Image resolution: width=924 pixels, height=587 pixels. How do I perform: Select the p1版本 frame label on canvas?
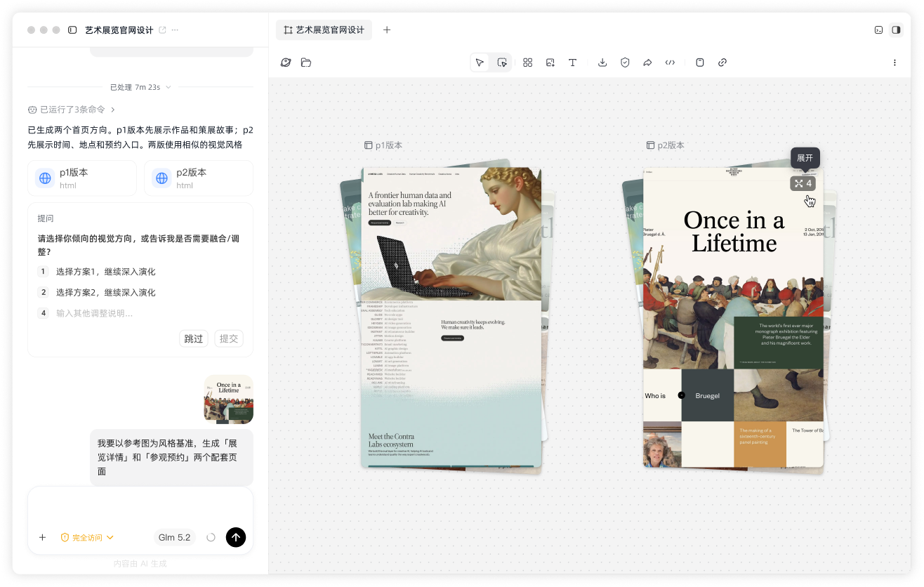click(383, 145)
